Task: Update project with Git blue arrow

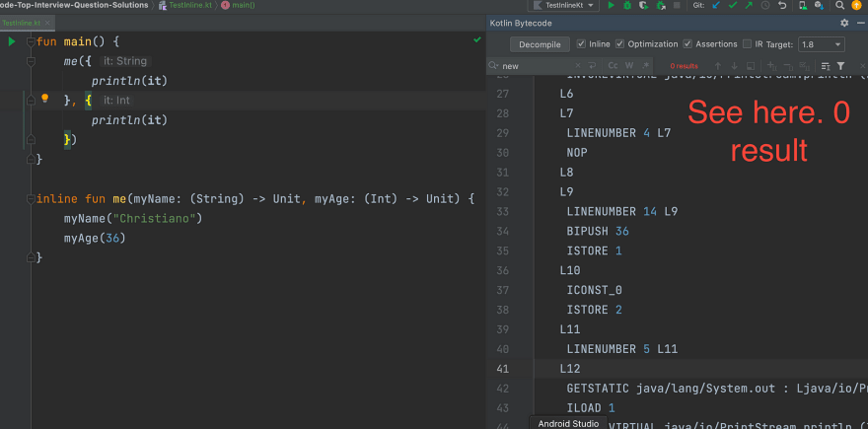Action: pos(716,5)
